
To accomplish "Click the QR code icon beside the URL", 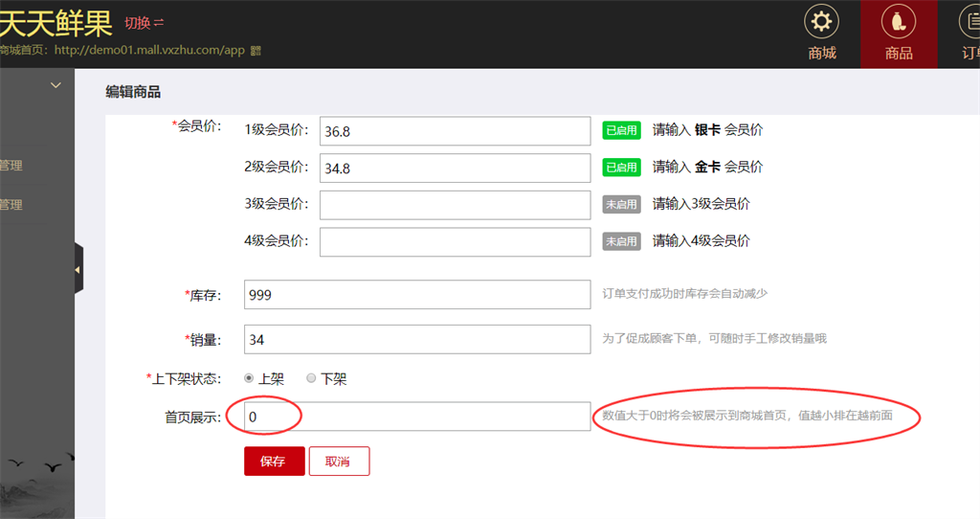I will (256, 51).
